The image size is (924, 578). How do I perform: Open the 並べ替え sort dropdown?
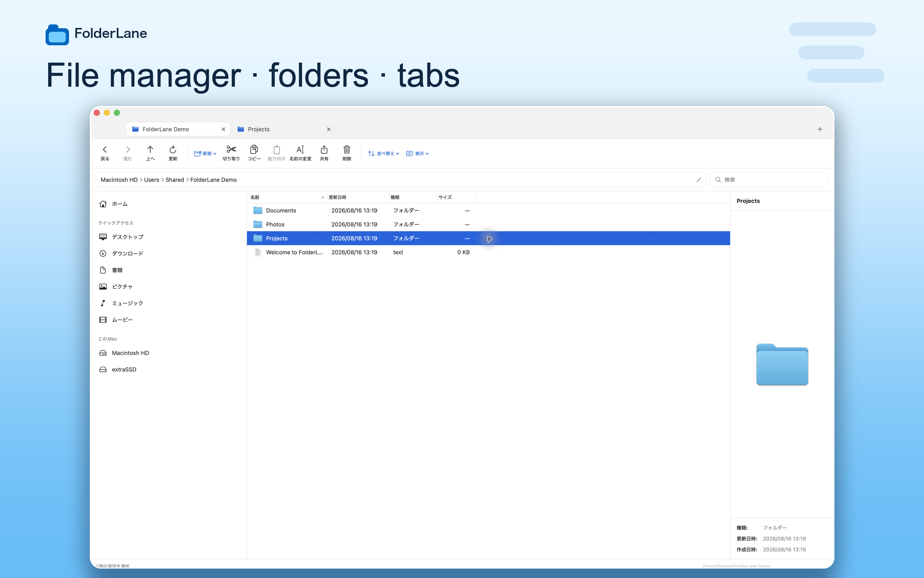pyautogui.click(x=383, y=153)
